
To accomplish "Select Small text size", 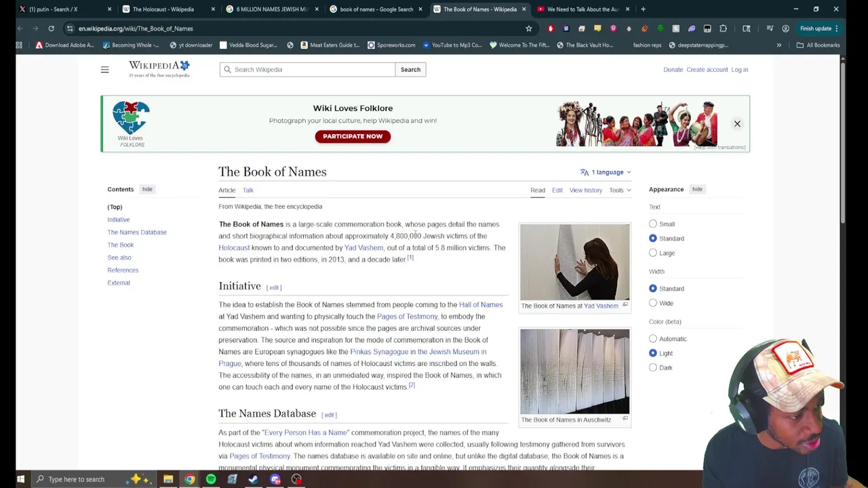I will tap(653, 224).
